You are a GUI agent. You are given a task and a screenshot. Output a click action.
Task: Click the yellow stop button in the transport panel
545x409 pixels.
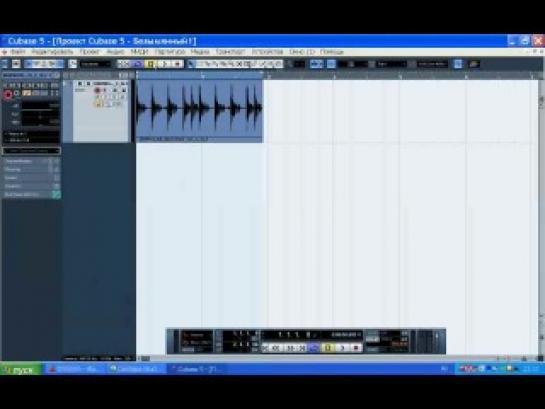pyautogui.click(x=327, y=347)
